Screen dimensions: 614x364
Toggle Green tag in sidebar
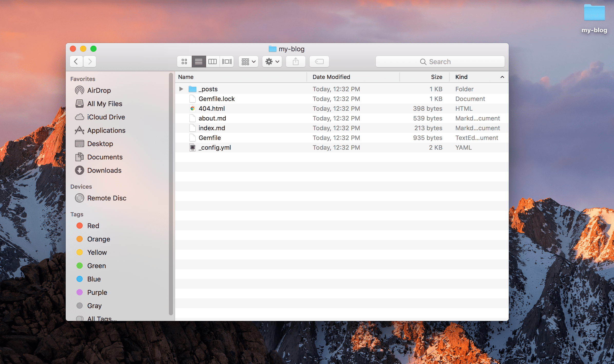96,265
